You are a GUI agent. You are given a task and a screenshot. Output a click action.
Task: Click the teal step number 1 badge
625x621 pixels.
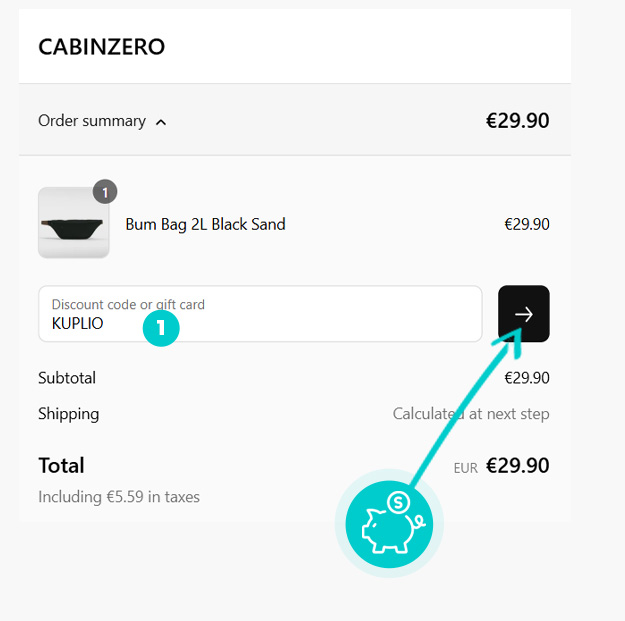[x=160, y=328]
